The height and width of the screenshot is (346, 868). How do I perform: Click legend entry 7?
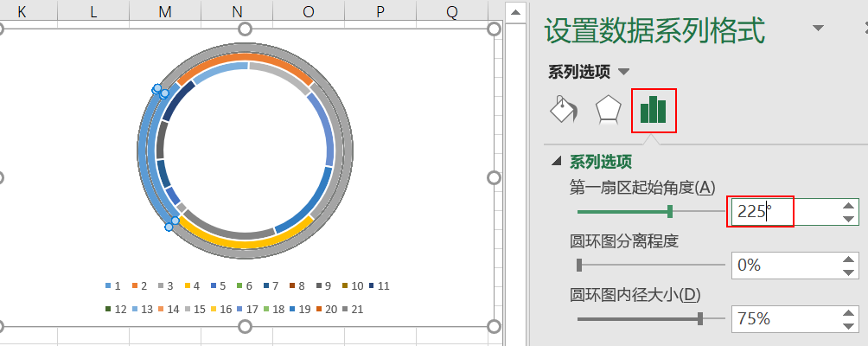click(271, 285)
